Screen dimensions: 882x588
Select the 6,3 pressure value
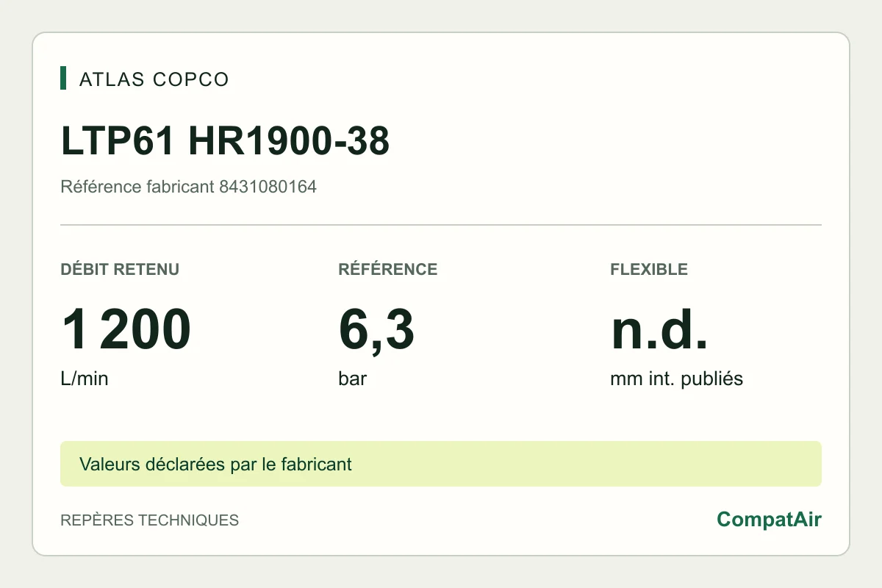376,331
